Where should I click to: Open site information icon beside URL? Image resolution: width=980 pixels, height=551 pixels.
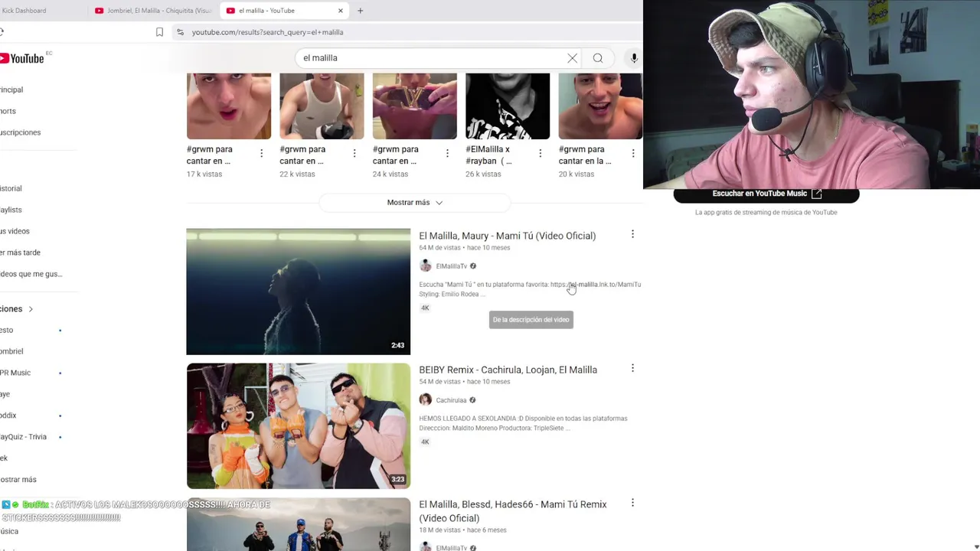pos(180,32)
